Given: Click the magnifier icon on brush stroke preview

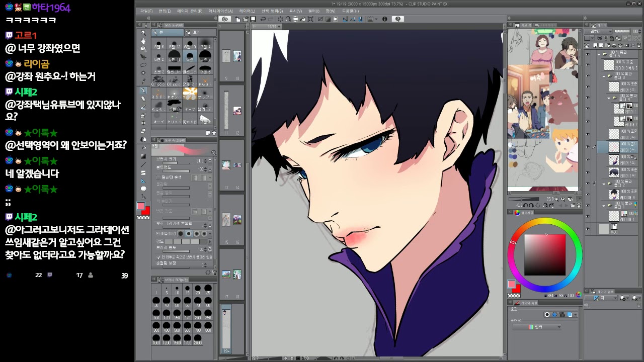Looking at the screenshot, I should pos(214,152).
